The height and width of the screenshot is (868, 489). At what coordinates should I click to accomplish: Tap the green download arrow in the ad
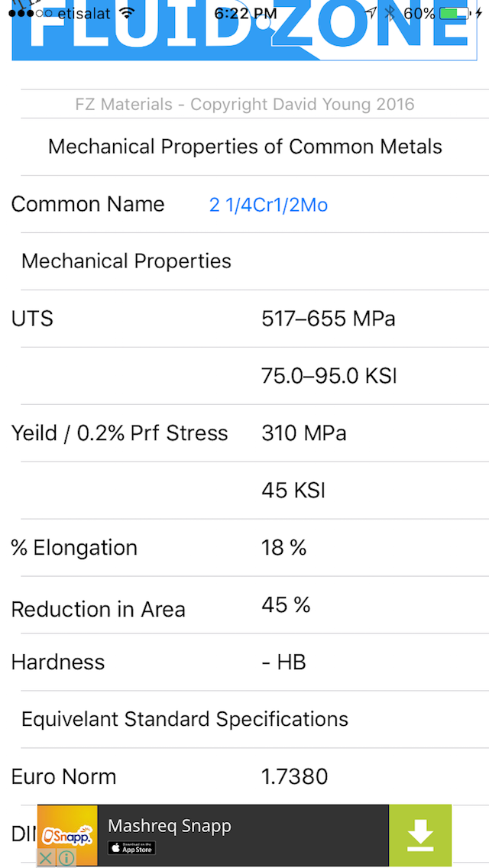(419, 835)
